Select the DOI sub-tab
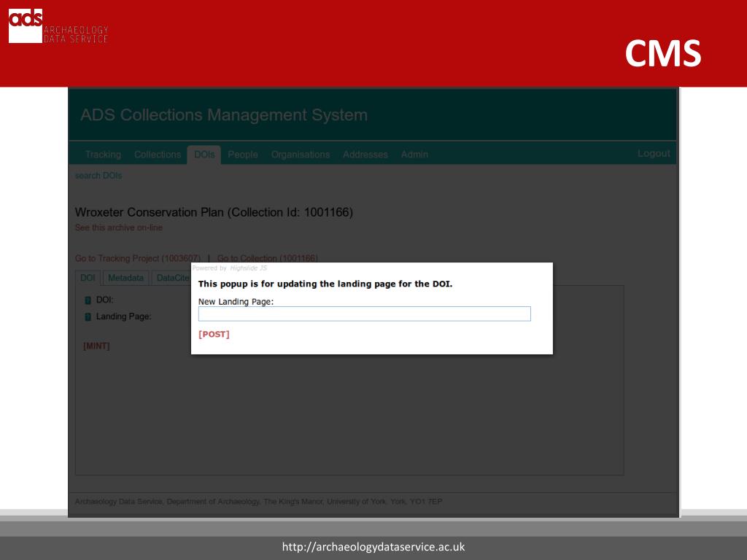 tap(88, 278)
